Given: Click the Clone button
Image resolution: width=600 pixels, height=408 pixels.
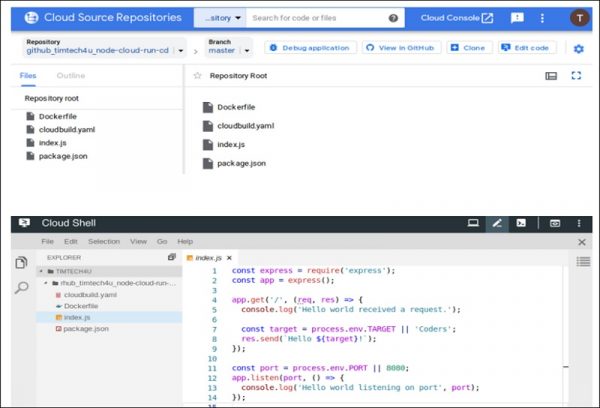Looking at the screenshot, I should click(x=469, y=48).
